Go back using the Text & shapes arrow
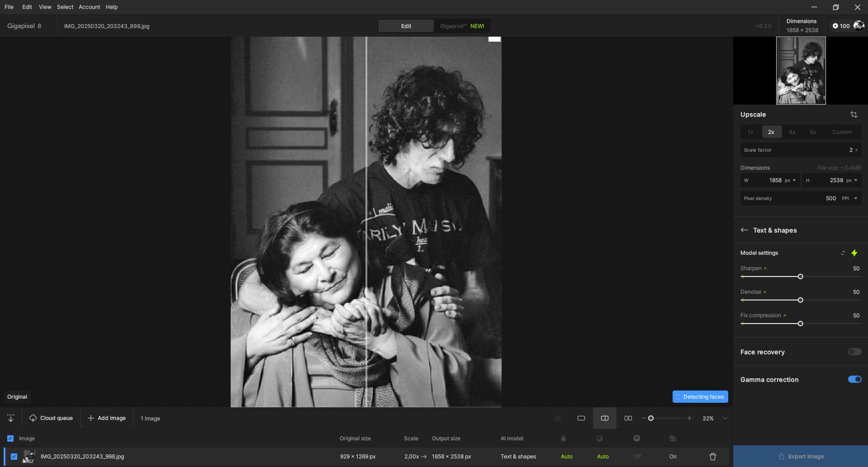The width and height of the screenshot is (868, 467). [x=744, y=230]
